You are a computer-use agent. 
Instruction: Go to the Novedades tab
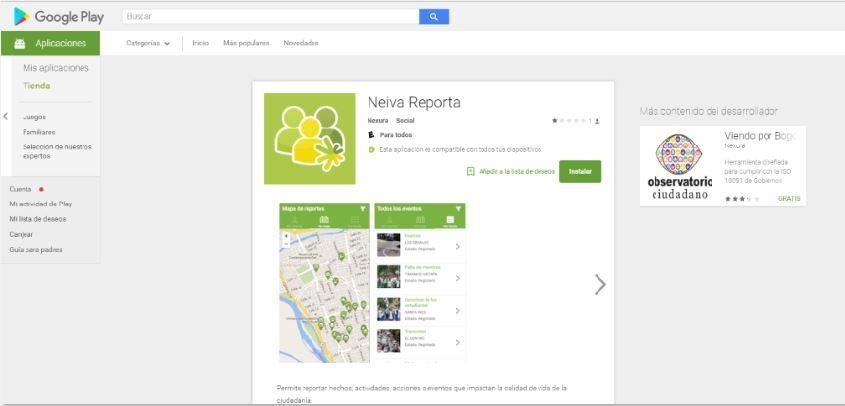pos(301,43)
